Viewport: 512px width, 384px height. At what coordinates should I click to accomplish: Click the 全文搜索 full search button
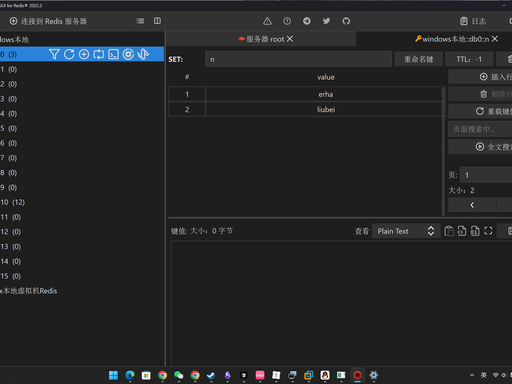[x=481, y=147]
